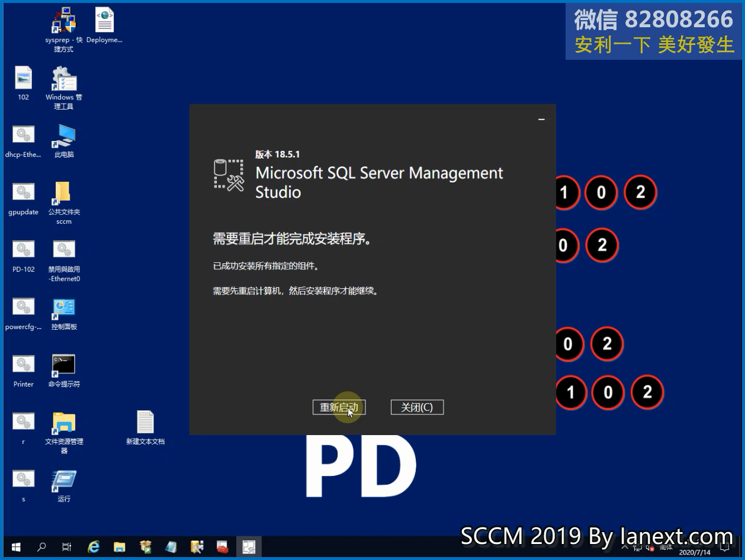Select the desktop file named s
Screen dimensions: 745x560
coord(24,485)
